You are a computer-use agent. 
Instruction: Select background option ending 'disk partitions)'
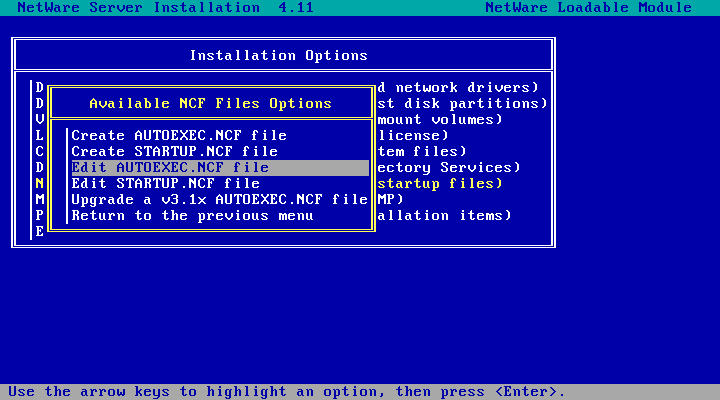coord(462,103)
